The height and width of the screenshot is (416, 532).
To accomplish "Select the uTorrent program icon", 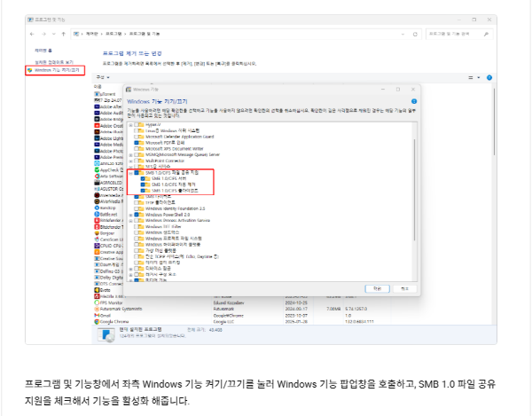I will tap(97, 94).
